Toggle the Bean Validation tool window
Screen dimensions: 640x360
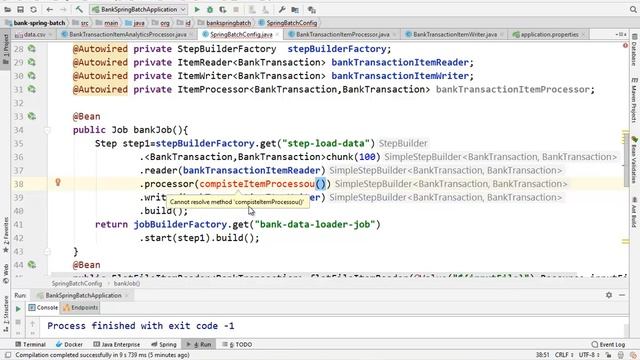tap(634, 160)
